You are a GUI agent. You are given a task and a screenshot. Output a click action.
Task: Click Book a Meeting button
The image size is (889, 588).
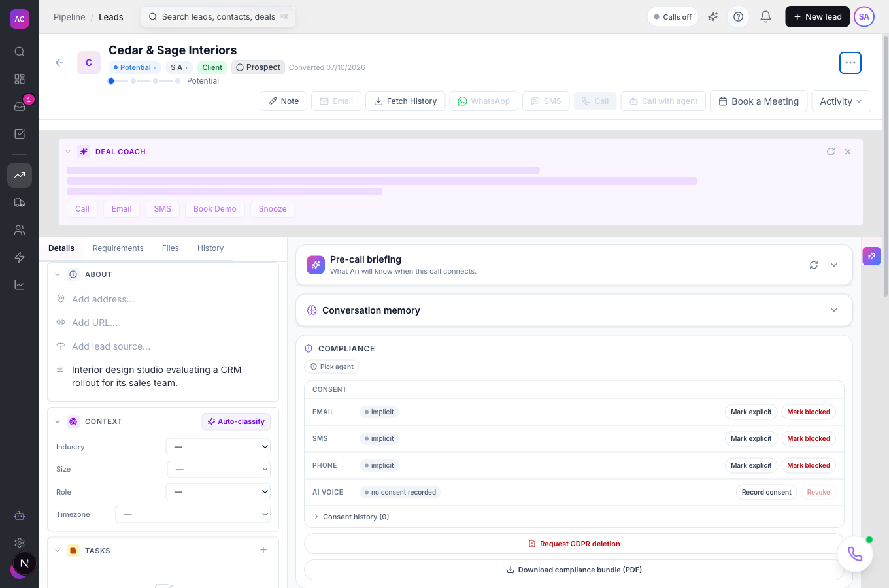tap(758, 101)
